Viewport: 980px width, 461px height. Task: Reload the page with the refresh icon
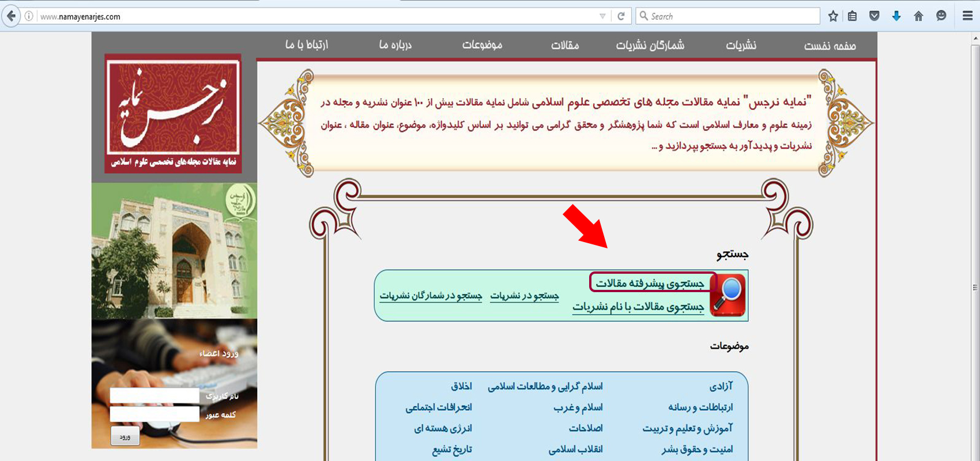(x=621, y=16)
